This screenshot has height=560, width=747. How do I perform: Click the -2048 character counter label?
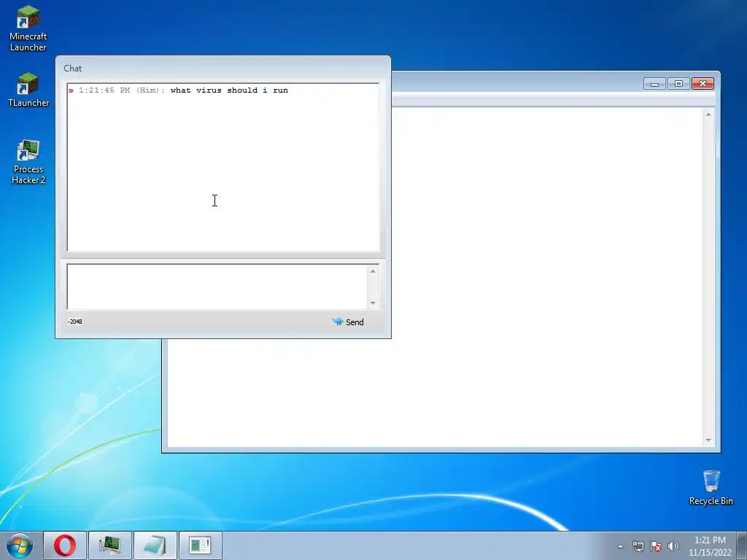(x=75, y=322)
